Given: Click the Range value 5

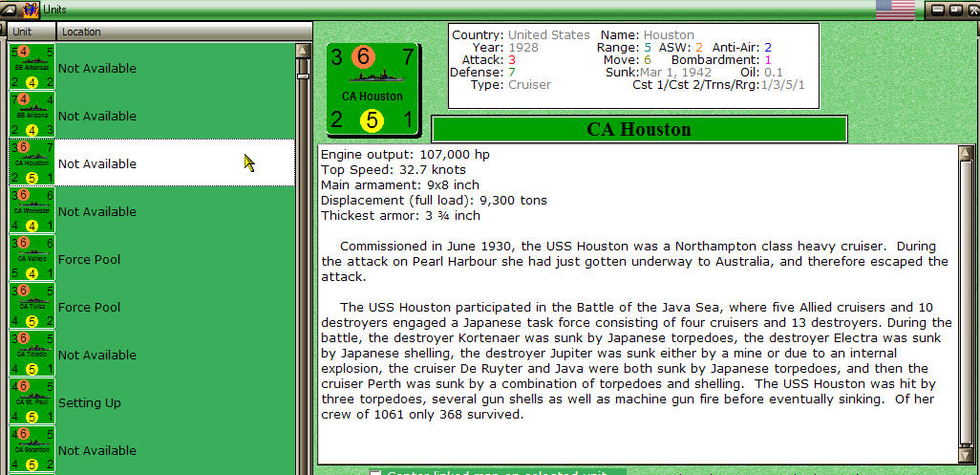Looking at the screenshot, I should [x=649, y=48].
